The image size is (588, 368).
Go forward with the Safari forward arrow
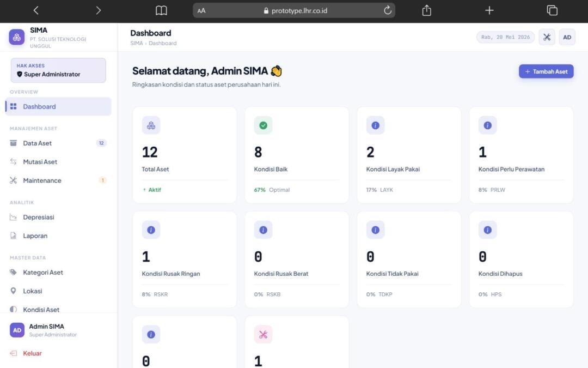coord(98,10)
